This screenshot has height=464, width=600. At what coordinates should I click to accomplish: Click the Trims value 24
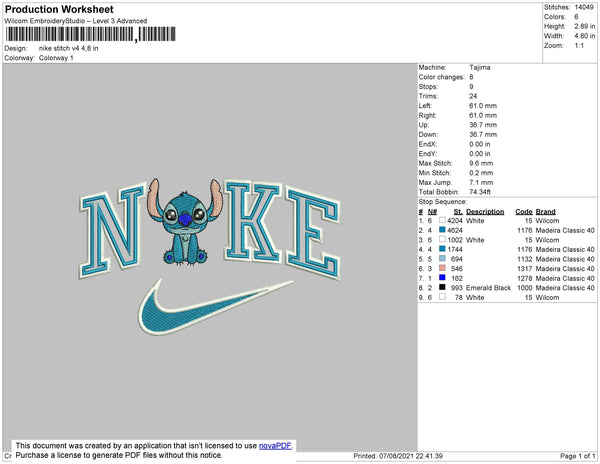pyautogui.click(x=473, y=96)
